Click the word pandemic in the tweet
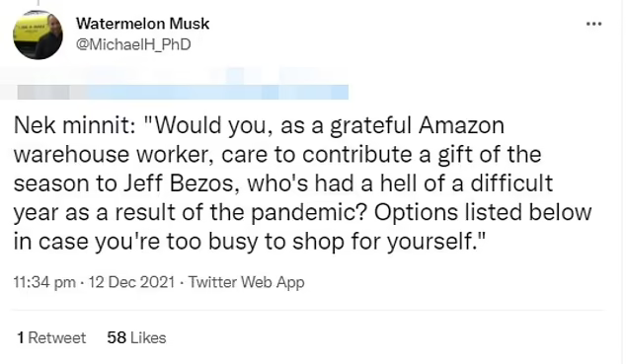Viewport: 626px width, 364px height. [309, 212]
